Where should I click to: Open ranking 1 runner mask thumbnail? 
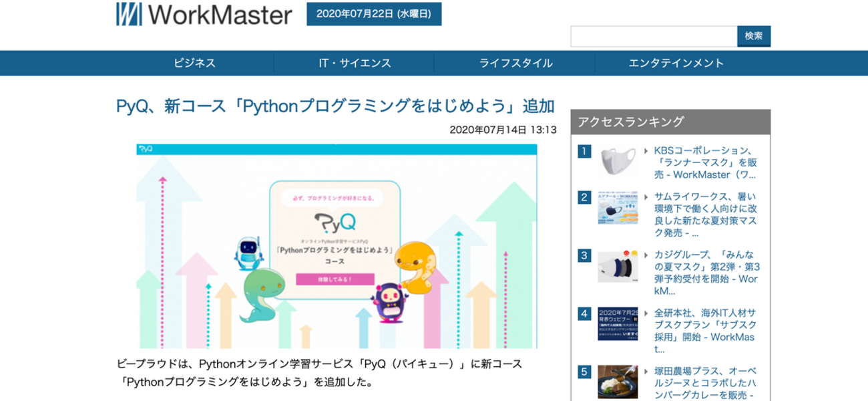tap(618, 162)
